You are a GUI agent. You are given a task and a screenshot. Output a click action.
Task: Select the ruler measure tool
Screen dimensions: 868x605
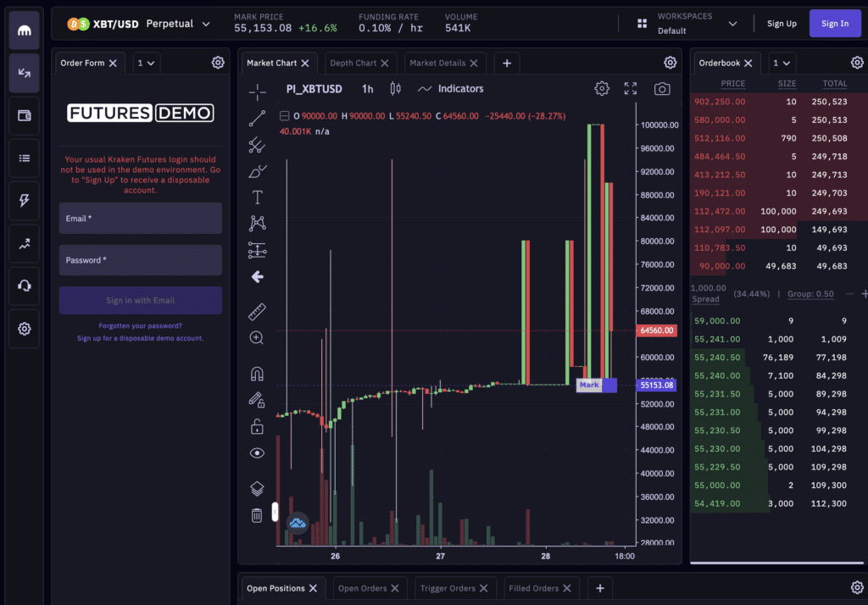(257, 312)
